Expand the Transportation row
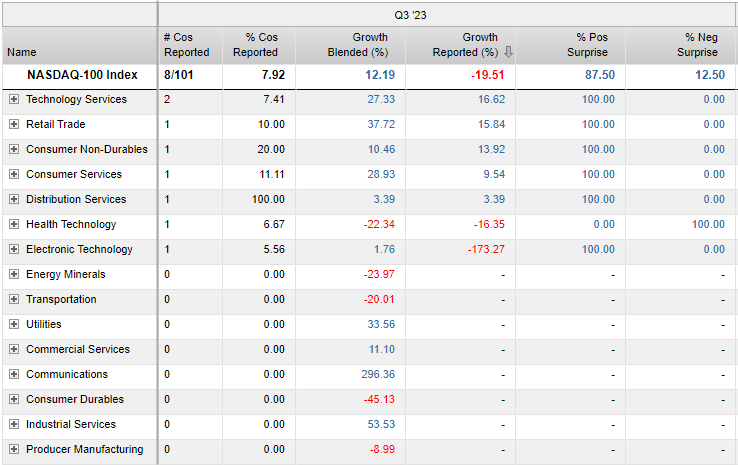This screenshot has width=738, height=465. [14, 299]
